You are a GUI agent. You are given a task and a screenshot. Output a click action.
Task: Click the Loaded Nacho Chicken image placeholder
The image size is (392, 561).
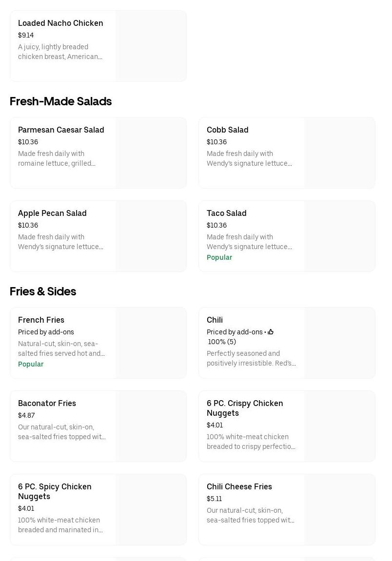click(x=151, y=46)
